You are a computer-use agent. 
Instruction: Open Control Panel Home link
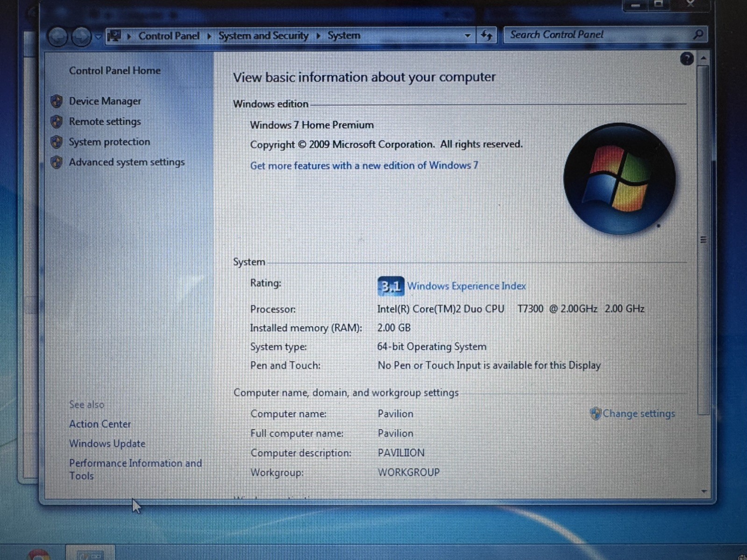(115, 71)
